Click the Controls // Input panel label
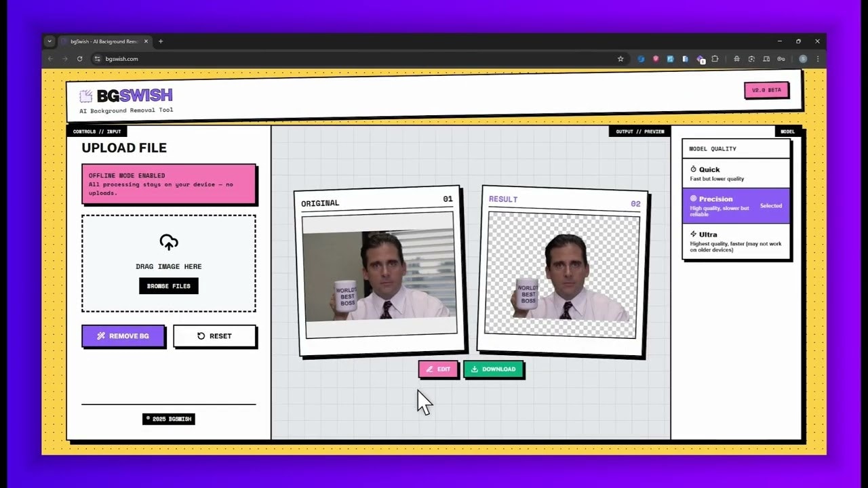 pos(97,131)
